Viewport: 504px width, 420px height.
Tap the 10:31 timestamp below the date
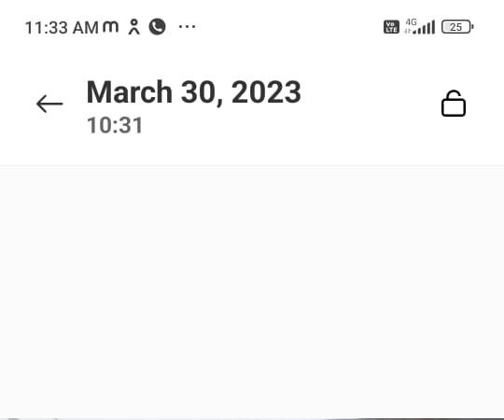point(115,125)
